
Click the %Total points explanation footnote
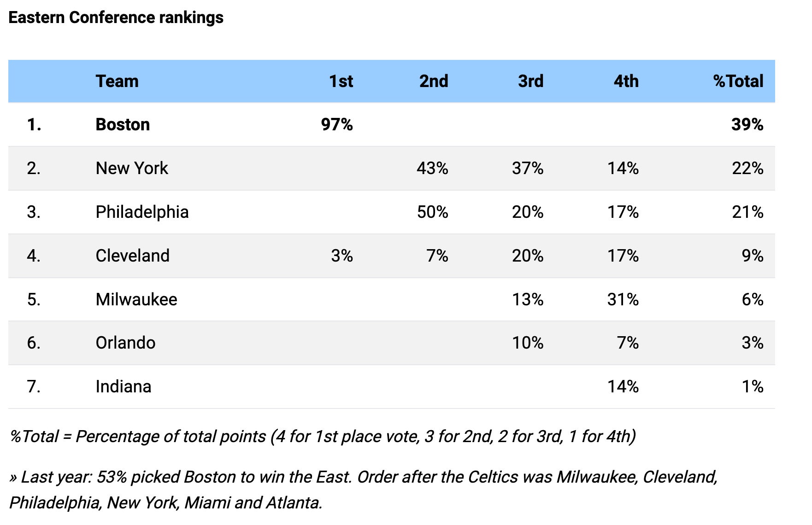(x=323, y=436)
